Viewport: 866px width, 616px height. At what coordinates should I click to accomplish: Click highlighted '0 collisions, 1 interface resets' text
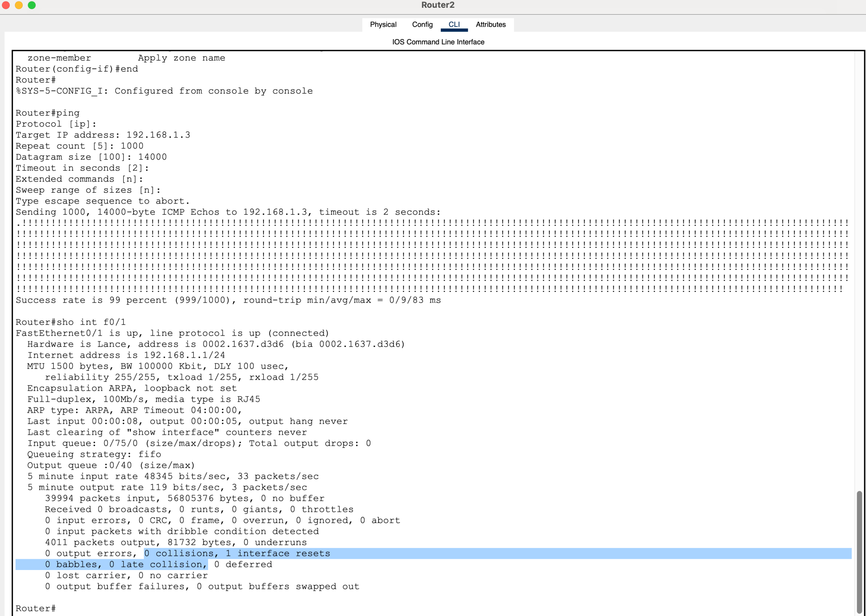click(x=237, y=553)
